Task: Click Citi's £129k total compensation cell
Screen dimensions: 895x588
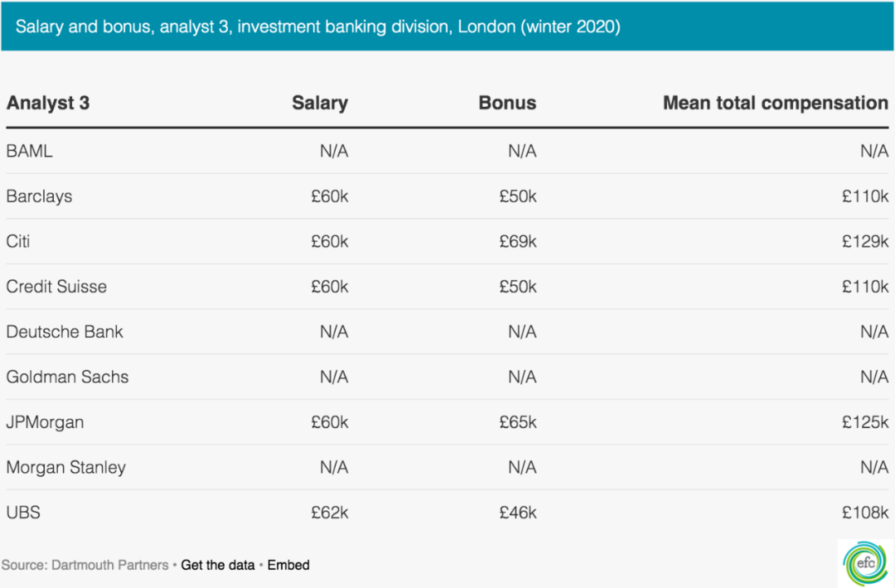Action: coord(865,242)
